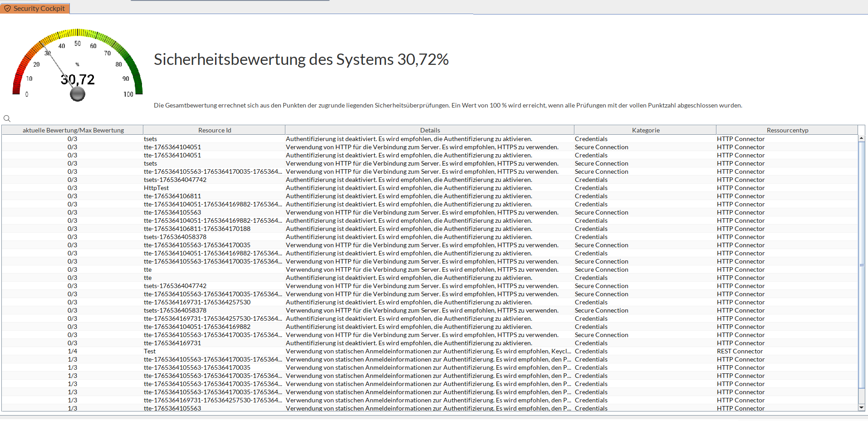Select the row with rating 1/4
This screenshot has width=868, height=421.
pos(73,351)
